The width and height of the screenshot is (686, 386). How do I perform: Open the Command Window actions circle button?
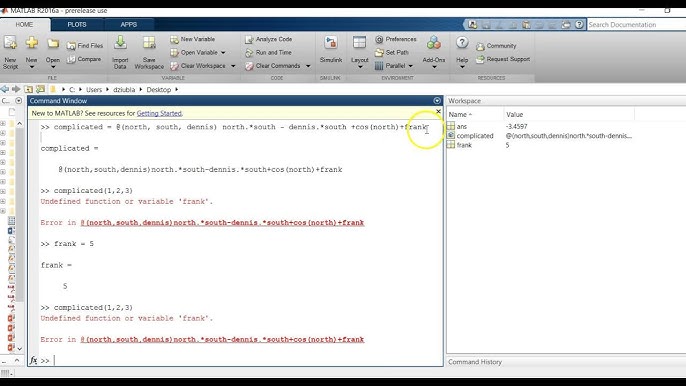tap(437, 101)
